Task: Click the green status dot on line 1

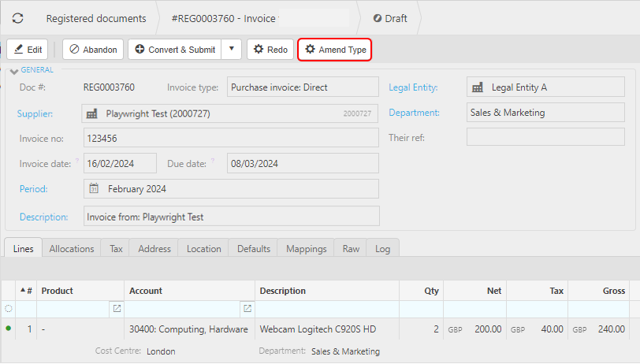Action: tap(9, 329)
